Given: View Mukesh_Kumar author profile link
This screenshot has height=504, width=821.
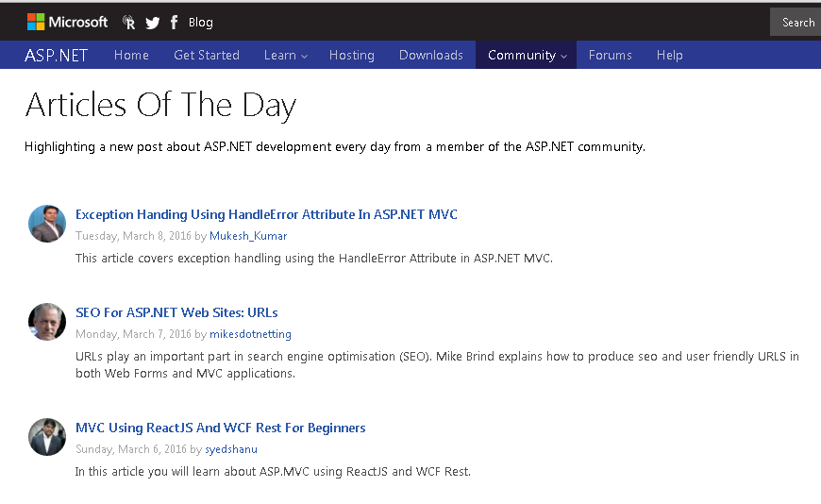Looking at the screenshot, I should 248,236.
